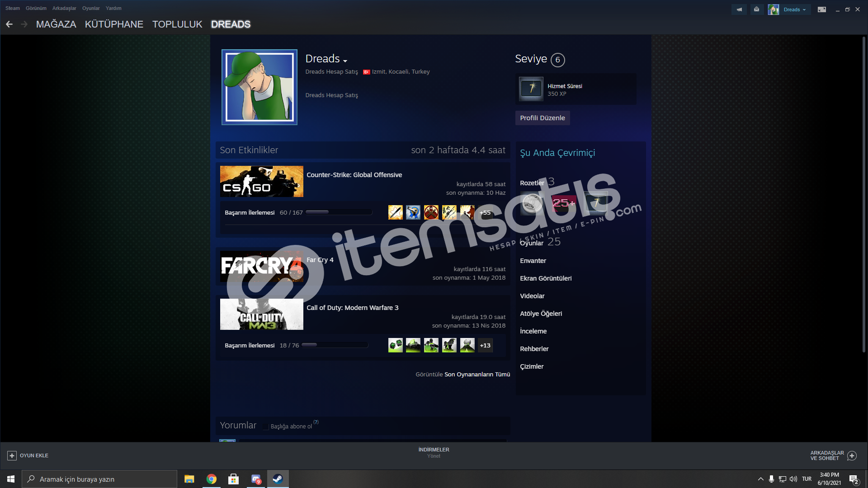
Task: Click the third CS:GO achievement icon
Action: 431,212
